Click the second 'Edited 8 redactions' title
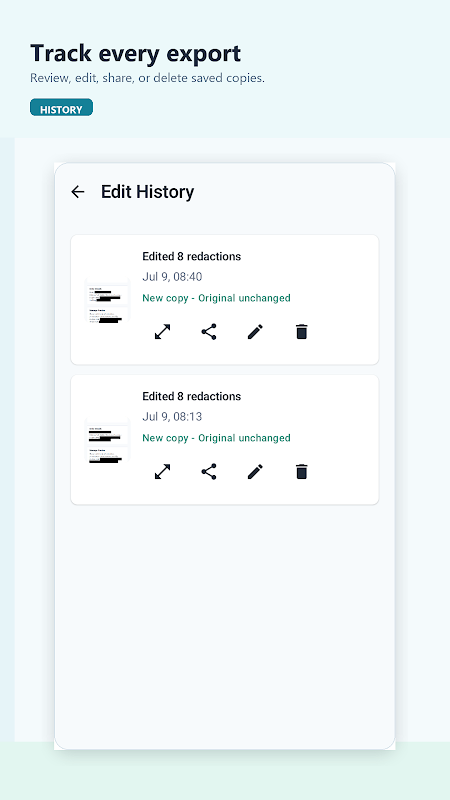Image resolution: width=450 pixels, height=800 pixels. click(191, 396)
